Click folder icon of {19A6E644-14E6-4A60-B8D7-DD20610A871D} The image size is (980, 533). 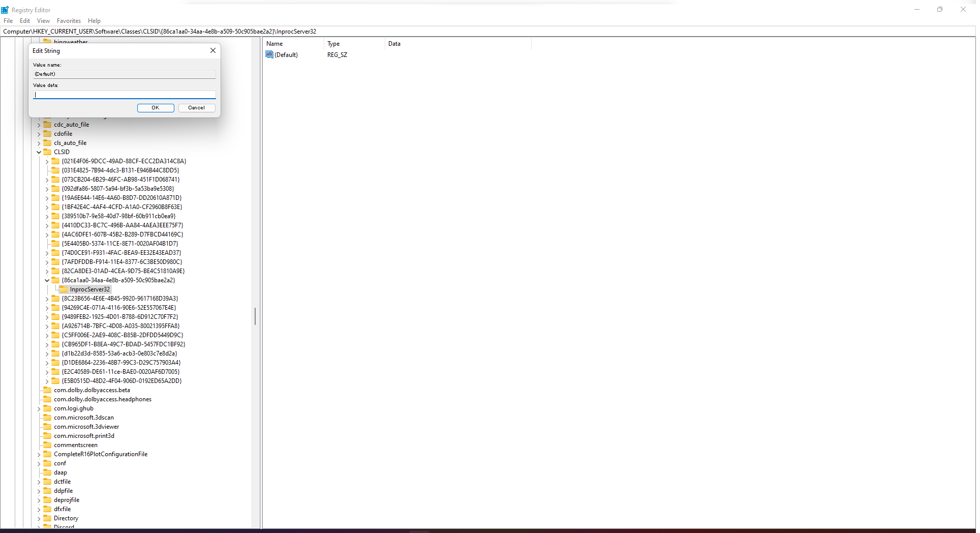[x=55, y=197]
